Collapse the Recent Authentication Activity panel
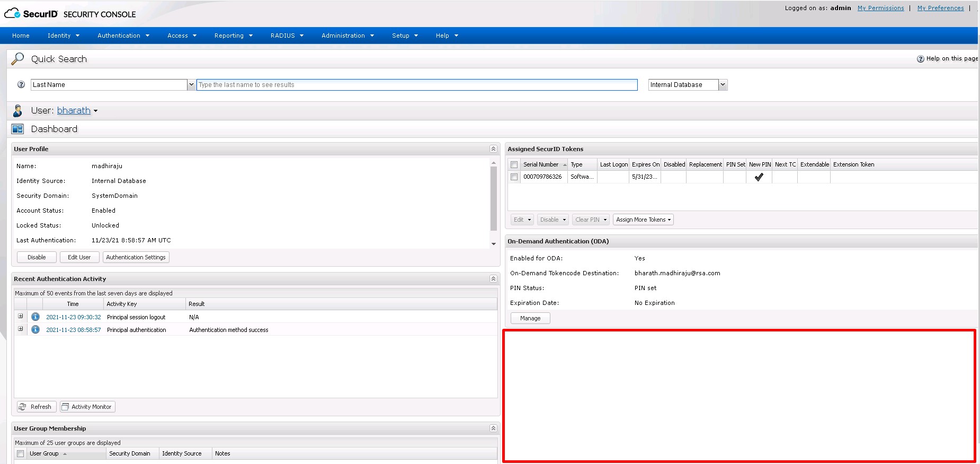 click(x=493, y=279)
